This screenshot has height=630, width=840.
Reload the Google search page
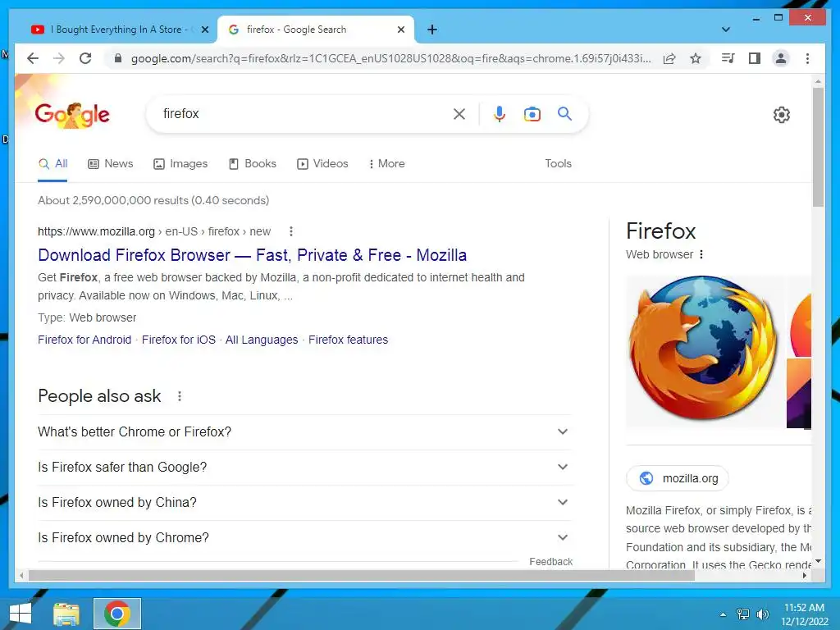tap(85, 58)
